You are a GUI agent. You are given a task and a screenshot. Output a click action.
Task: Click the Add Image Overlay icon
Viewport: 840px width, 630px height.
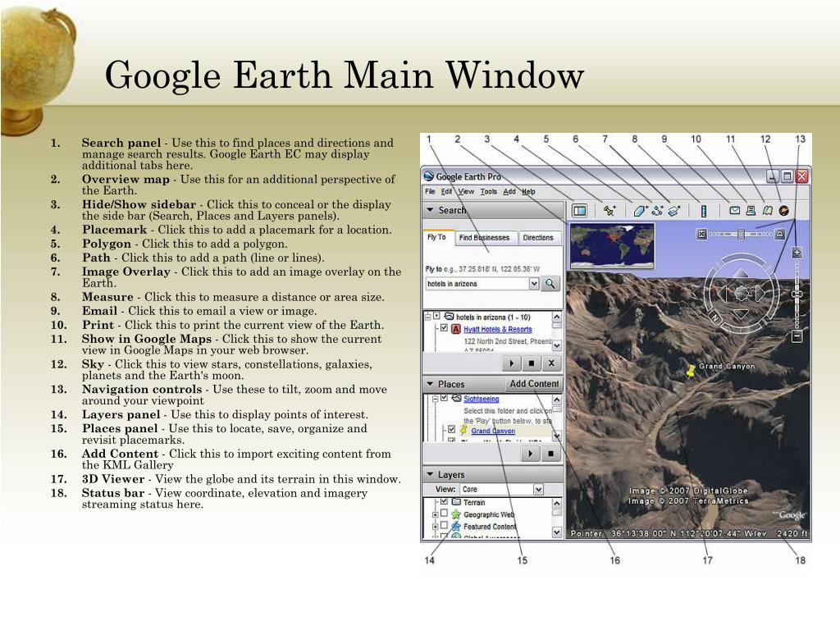coord(674,211)
